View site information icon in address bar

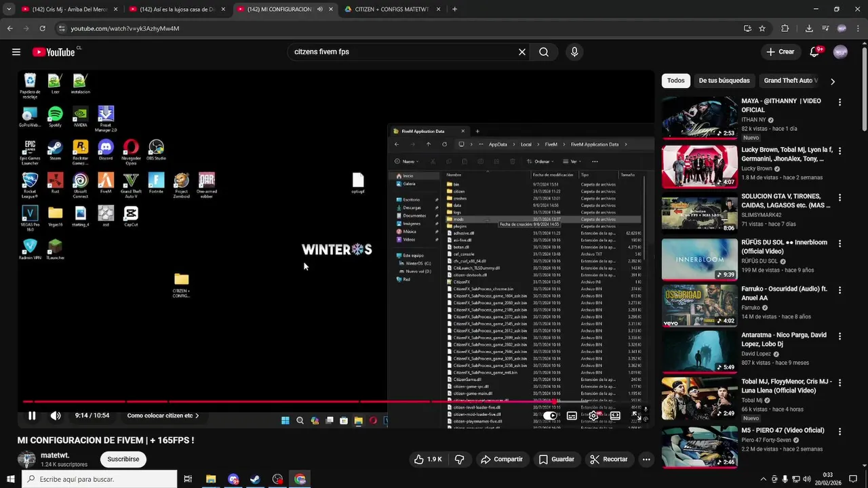coord(62,28)
